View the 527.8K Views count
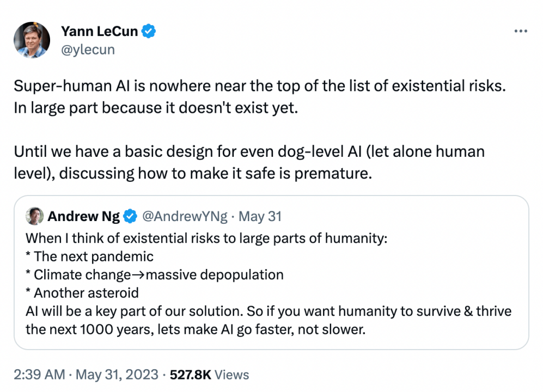Screen dimensions: 543x392 tap(209, 375)
